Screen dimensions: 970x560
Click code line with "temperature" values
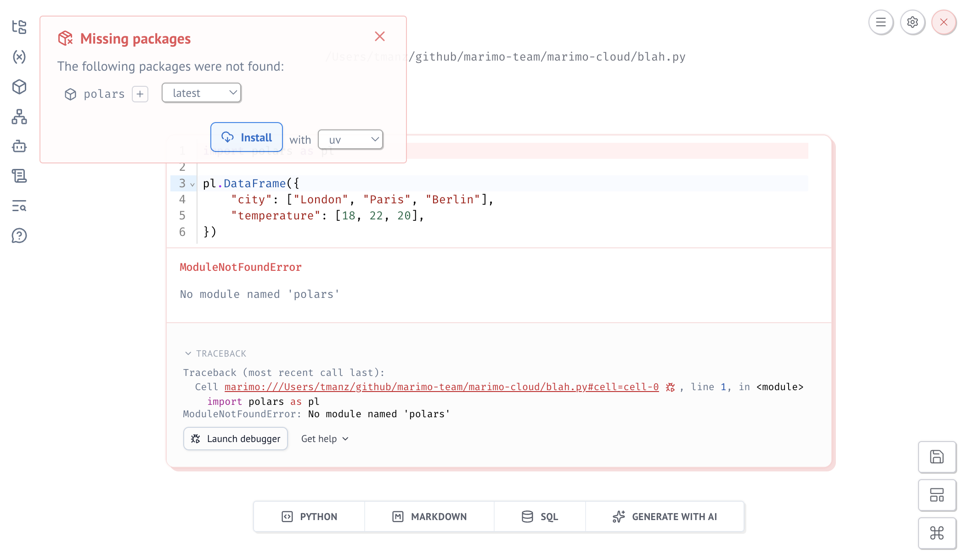(x=327, y=216)
